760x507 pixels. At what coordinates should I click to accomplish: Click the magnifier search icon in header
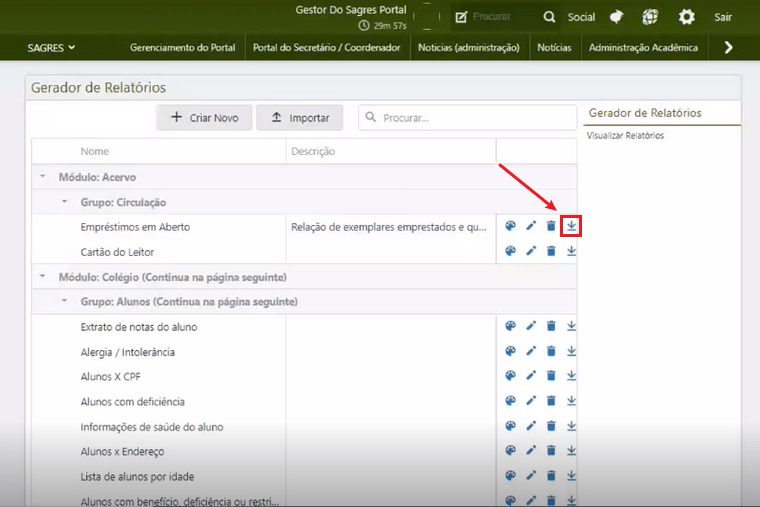click(549, 17)
